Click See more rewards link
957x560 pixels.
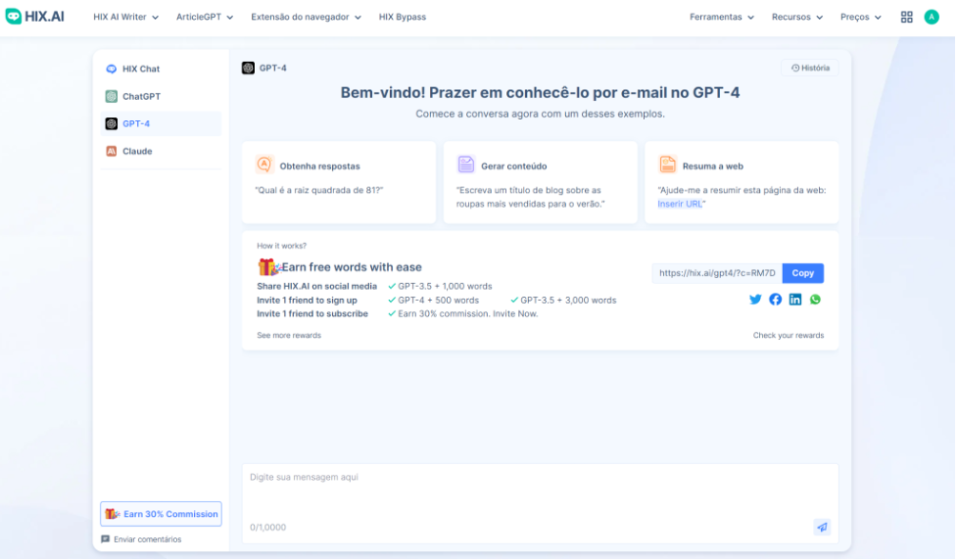pyautogui.click(x=289, y=336)
